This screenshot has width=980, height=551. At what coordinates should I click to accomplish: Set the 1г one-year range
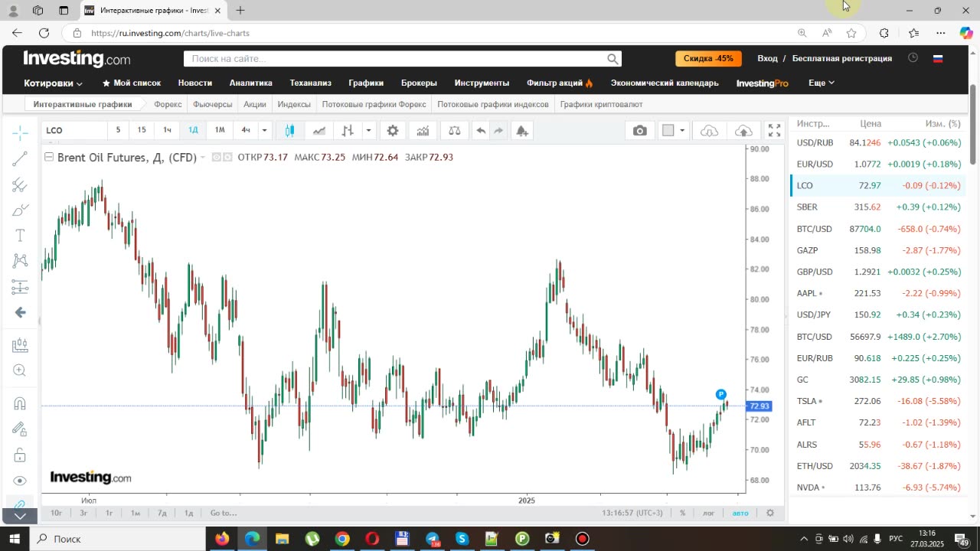[109, 513]
